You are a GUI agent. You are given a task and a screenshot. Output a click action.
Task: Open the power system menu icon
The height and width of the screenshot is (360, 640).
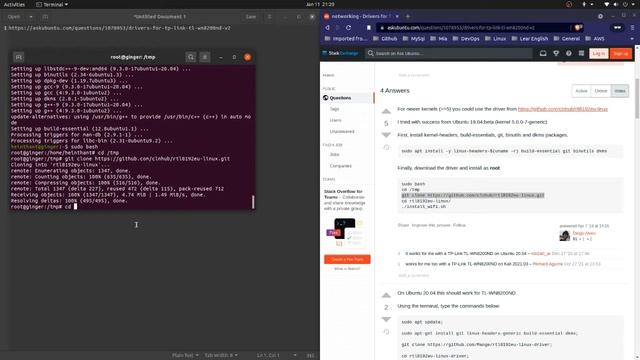[625, 4]
